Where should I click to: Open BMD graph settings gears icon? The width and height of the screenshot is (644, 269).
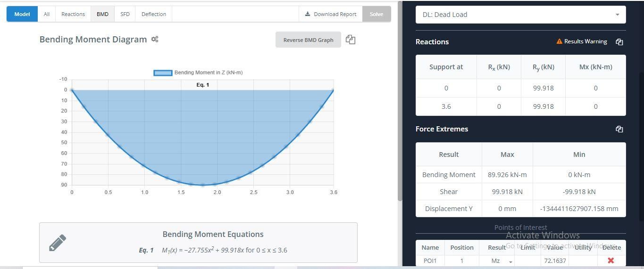155,39
